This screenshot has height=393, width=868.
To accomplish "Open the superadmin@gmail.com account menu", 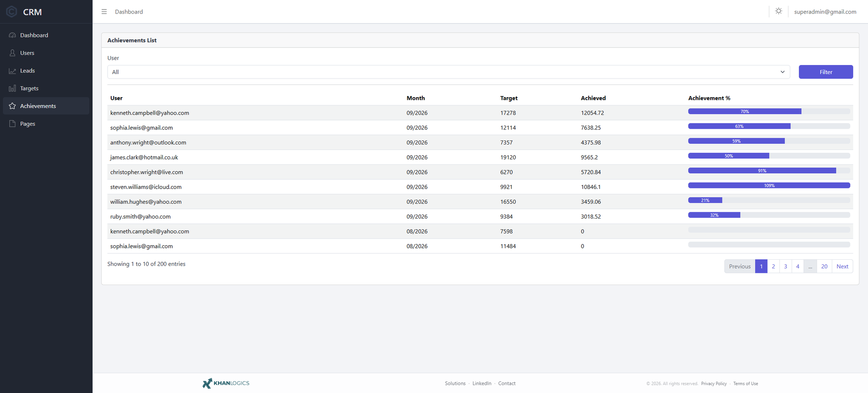I will [825, 12].
